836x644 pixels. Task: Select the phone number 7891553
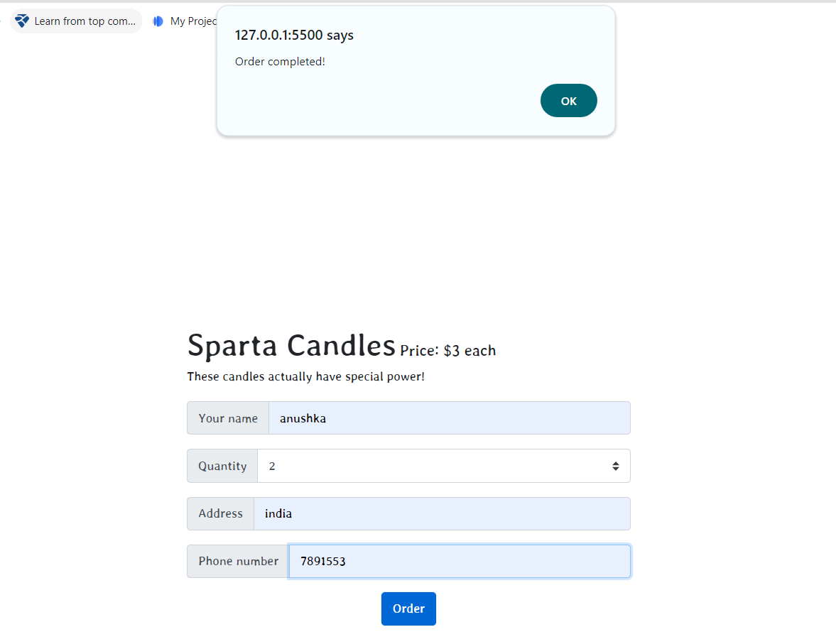click(323, 561)
